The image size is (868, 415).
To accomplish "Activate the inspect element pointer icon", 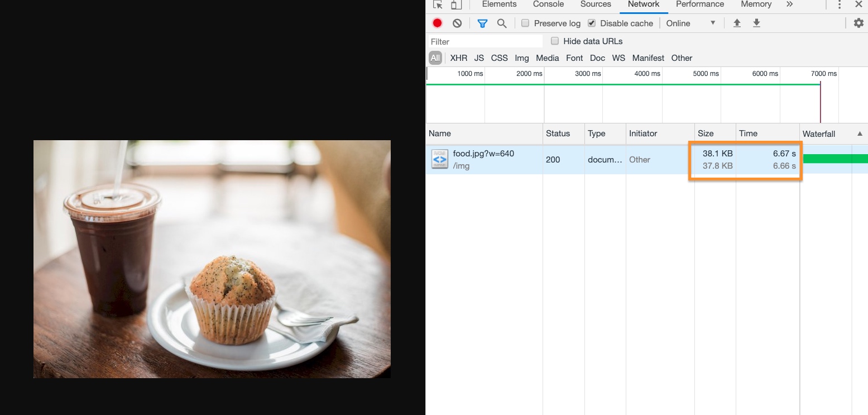I will click(x=438, y=4).
